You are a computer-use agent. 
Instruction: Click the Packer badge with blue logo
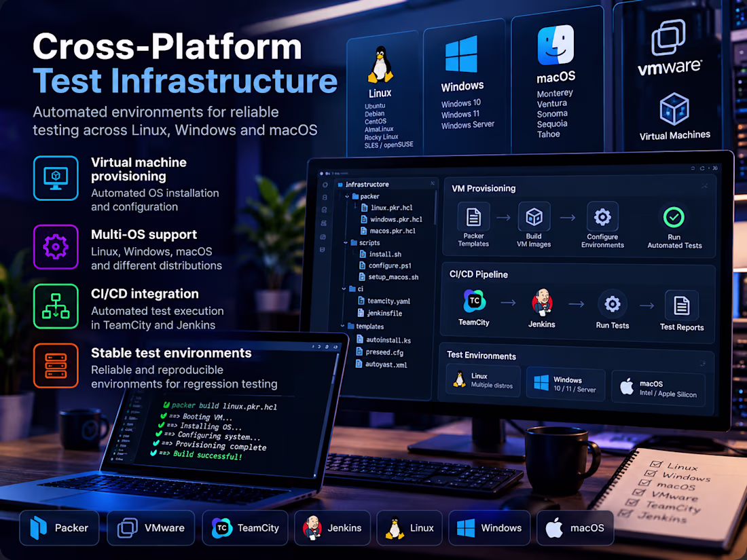(x=59, y=527)
